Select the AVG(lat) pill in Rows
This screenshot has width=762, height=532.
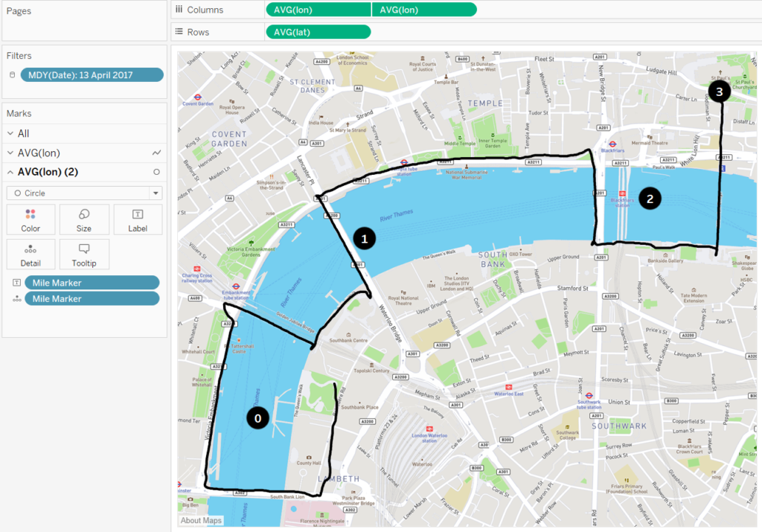pyautogui.click(x=318, y=32)
